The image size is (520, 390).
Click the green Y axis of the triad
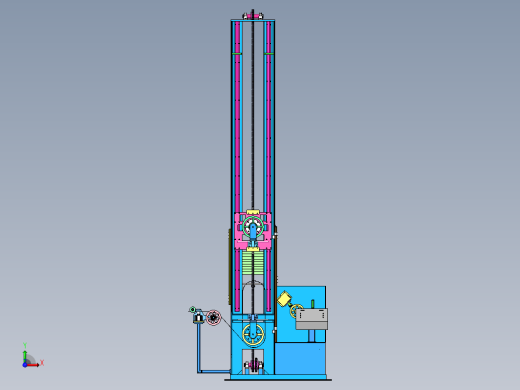(x=25, y=356)
